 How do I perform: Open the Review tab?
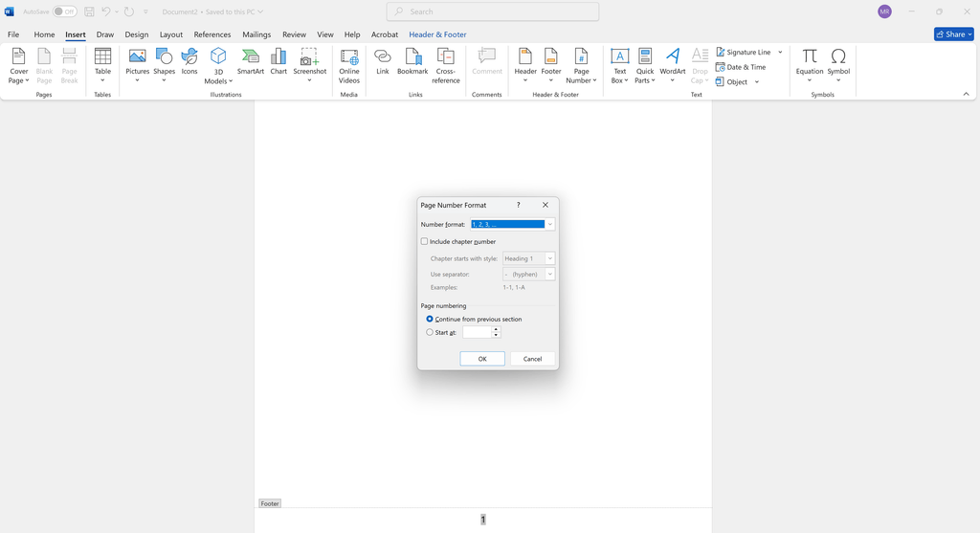[x=294, y=34]
